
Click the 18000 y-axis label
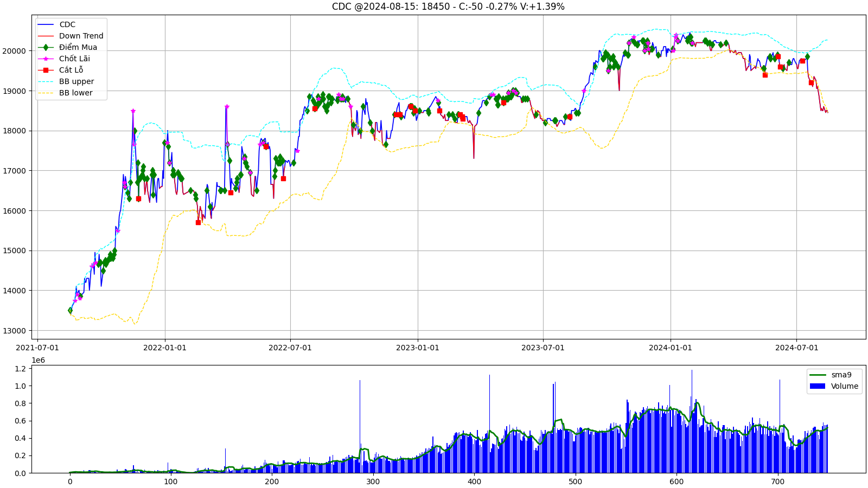15,131
